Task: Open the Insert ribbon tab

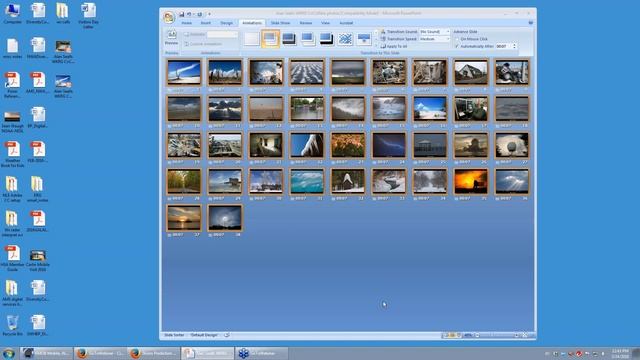Action: coord(206,23)
